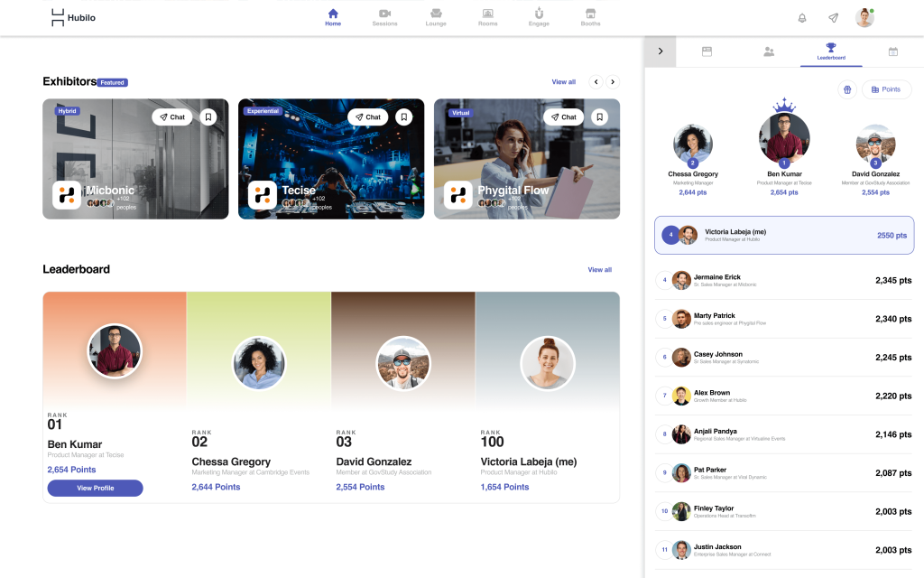
Task: Click View all next to Exhibitors
Action: point(563,82)
